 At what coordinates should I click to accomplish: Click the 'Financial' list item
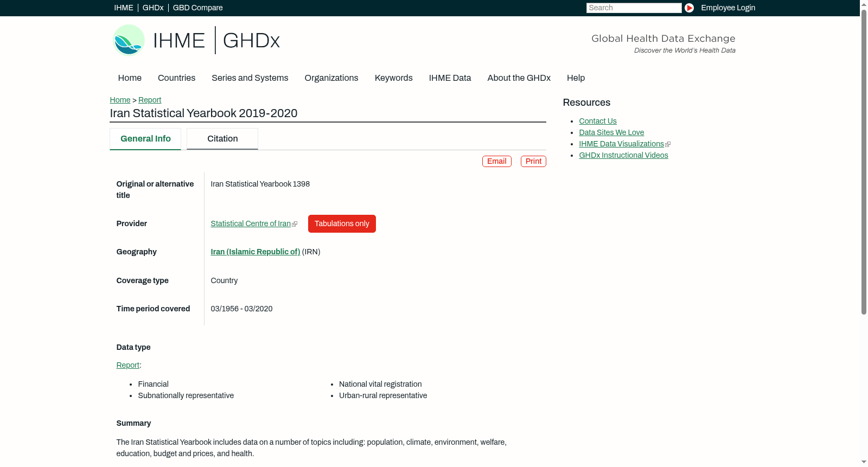click(x=153, y=384)
